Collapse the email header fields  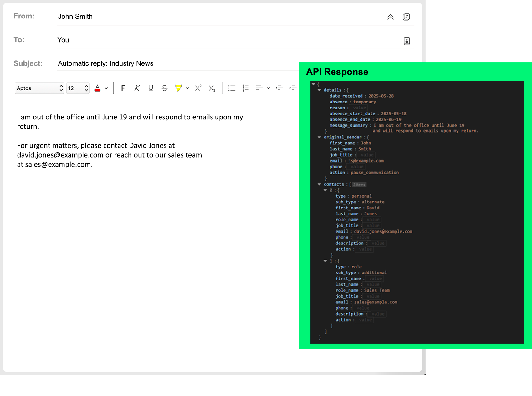390,17
